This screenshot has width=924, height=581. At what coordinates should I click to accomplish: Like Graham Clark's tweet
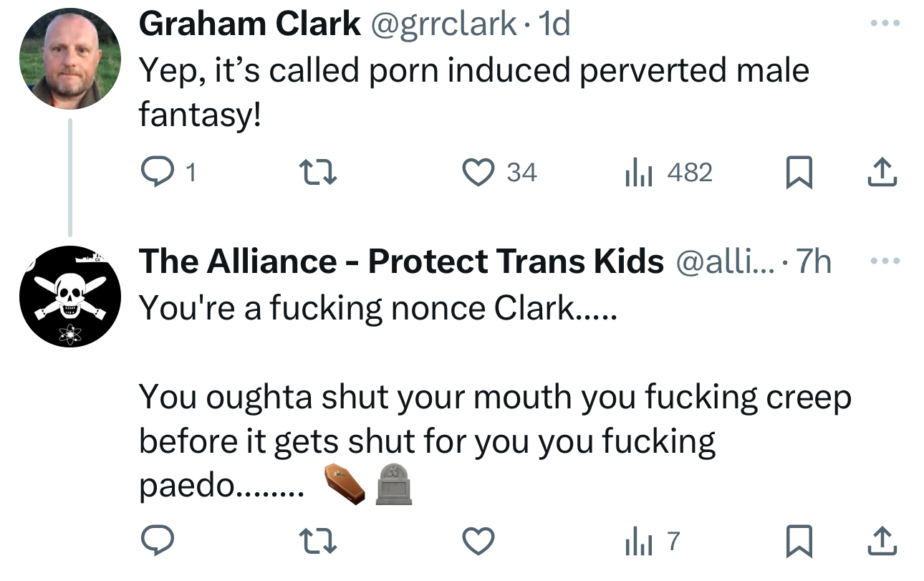pos(478,173)
